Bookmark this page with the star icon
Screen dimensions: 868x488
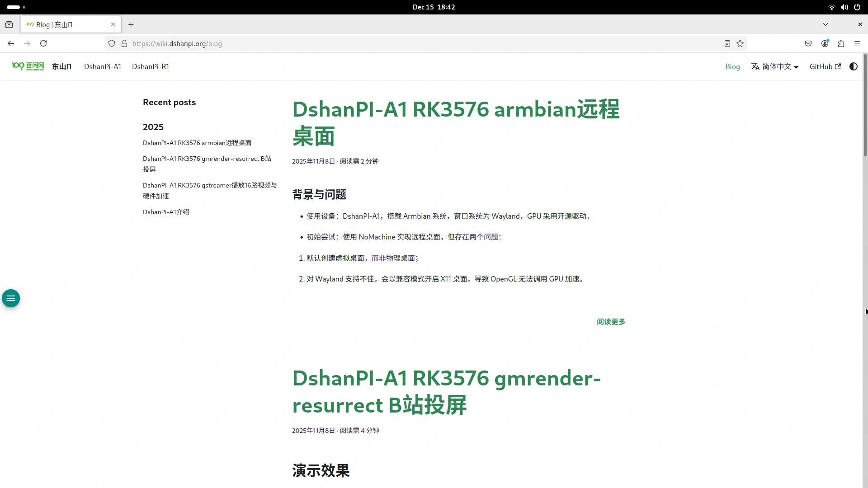[740, 43]
